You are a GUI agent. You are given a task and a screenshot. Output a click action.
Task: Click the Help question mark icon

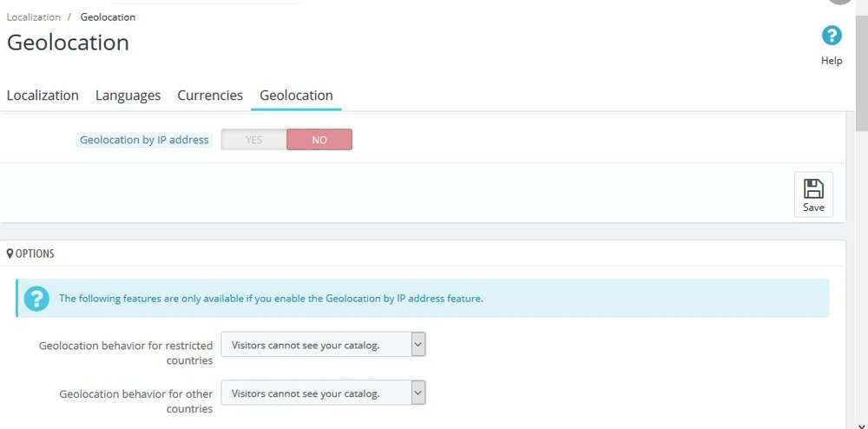[832, 36]
